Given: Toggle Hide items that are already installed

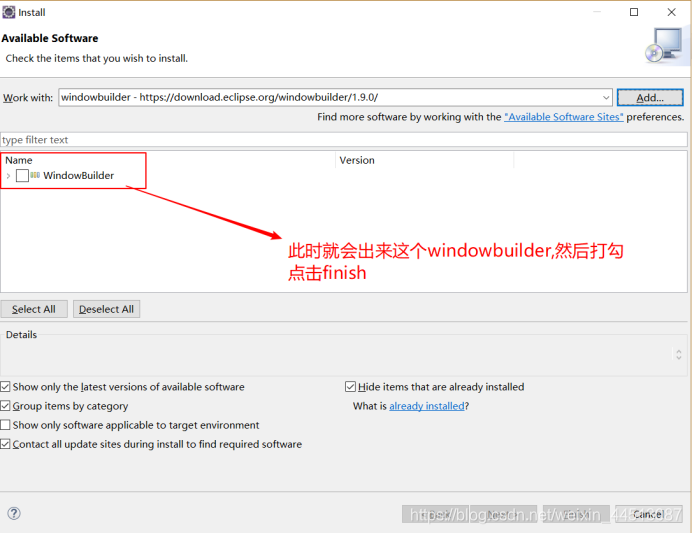Looking at the screenshot, I should click(350, 387).
